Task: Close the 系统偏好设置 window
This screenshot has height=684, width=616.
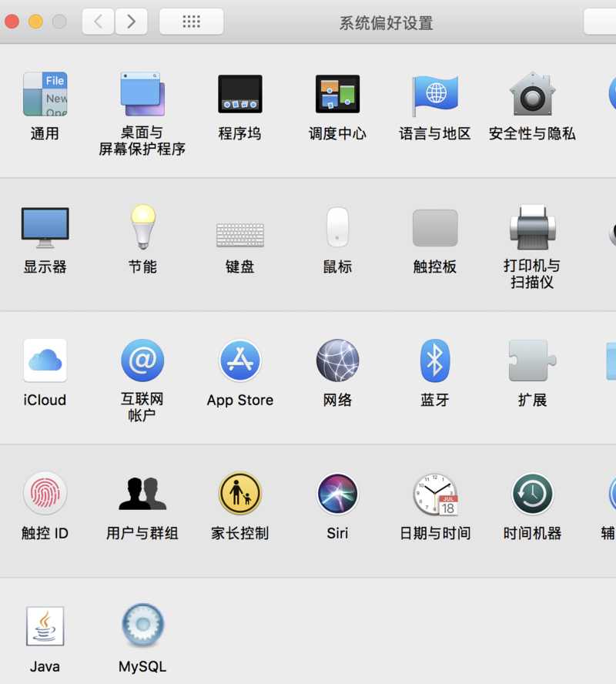Action: click(x=12, y=22)
